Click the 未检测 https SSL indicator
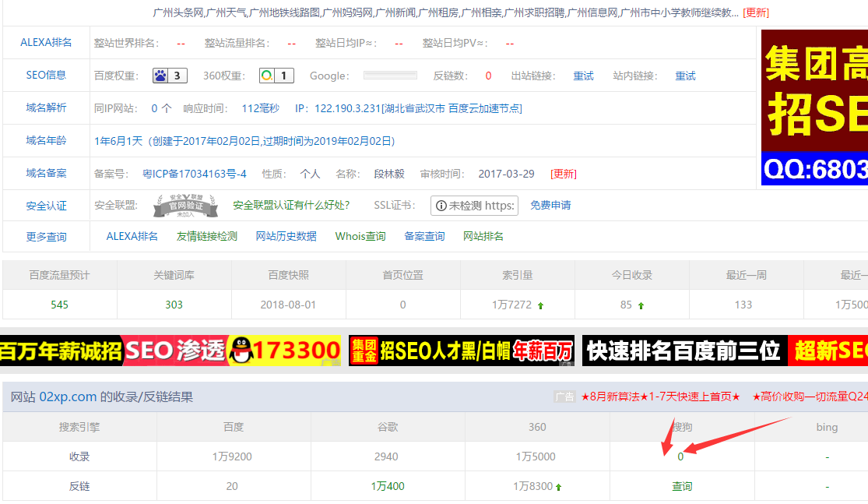Viewport: 868px width, 504px height. [474, 206]
